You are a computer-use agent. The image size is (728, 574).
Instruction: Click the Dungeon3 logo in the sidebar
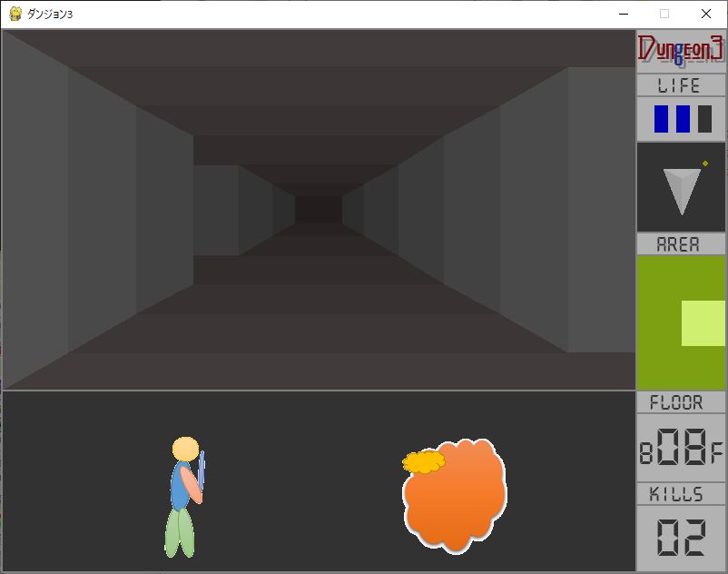coord(681,51)
